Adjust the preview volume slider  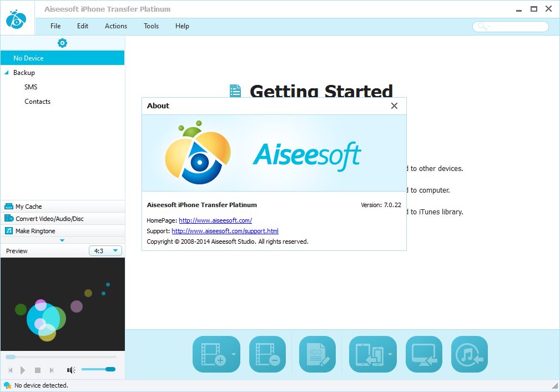click(98, 369)
